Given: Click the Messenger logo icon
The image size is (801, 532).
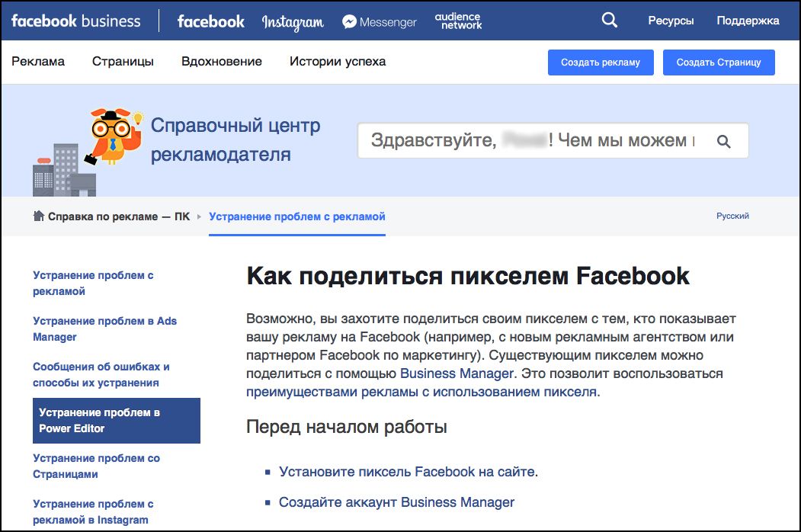Looking at the screenshot, I should click(349, 21).
